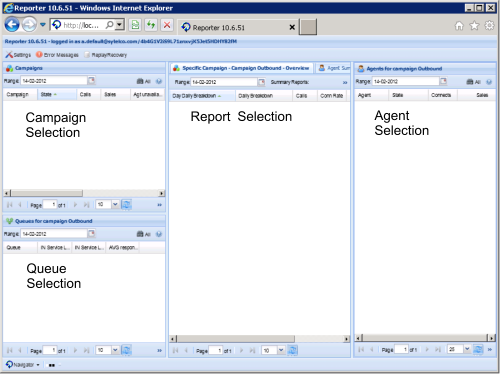The height and width of the screenshot is (374, 500).
Task: Jump to last page in Campaigns pager
Action: (86, 205)
